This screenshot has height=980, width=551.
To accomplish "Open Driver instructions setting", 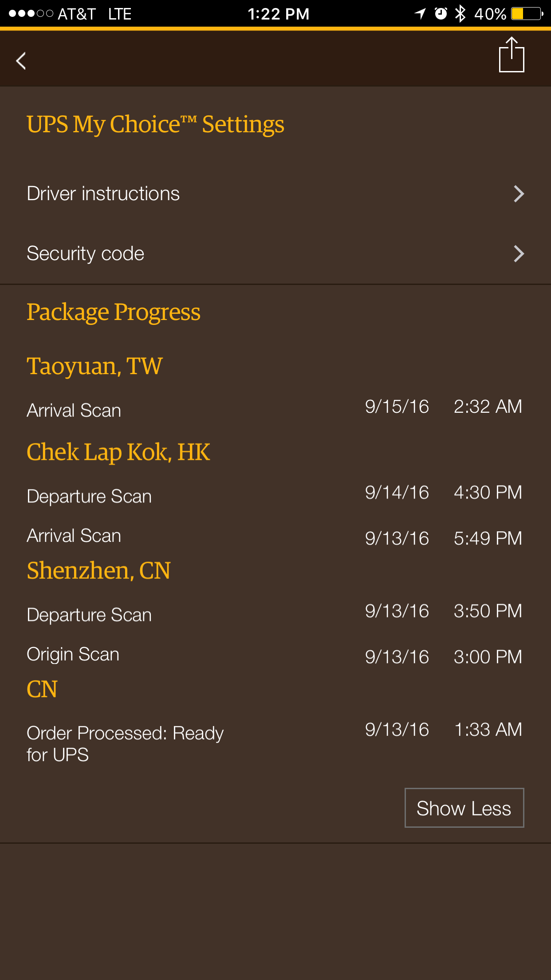I will tap(103, 194).
